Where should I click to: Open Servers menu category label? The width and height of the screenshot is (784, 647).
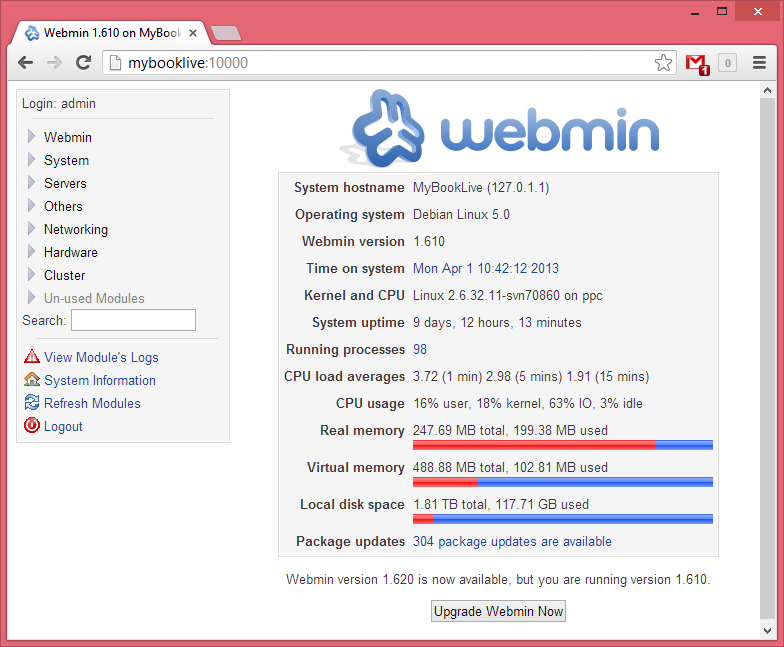point(65,184)
